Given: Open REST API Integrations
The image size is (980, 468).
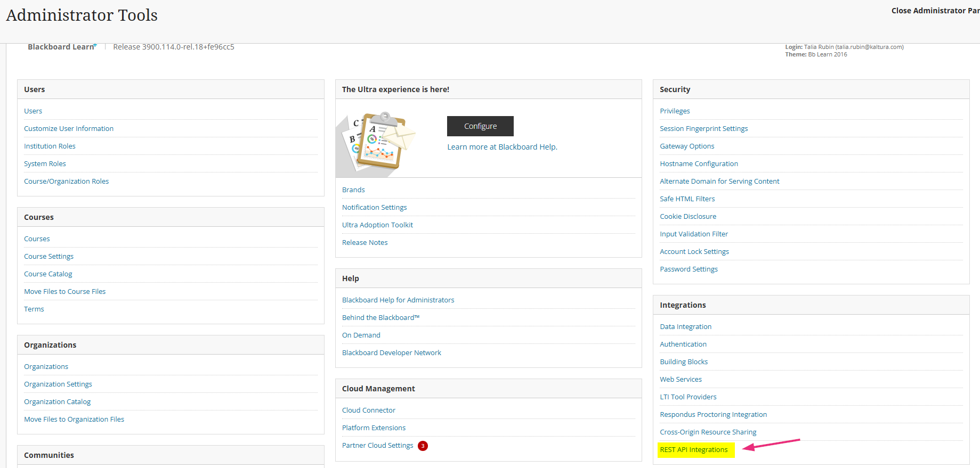Looking at the screenshot, I should tap(693, 449).
